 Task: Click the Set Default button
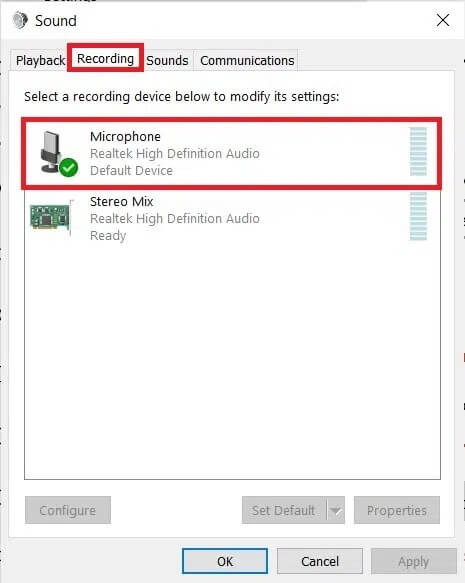(x=284, y=510)
